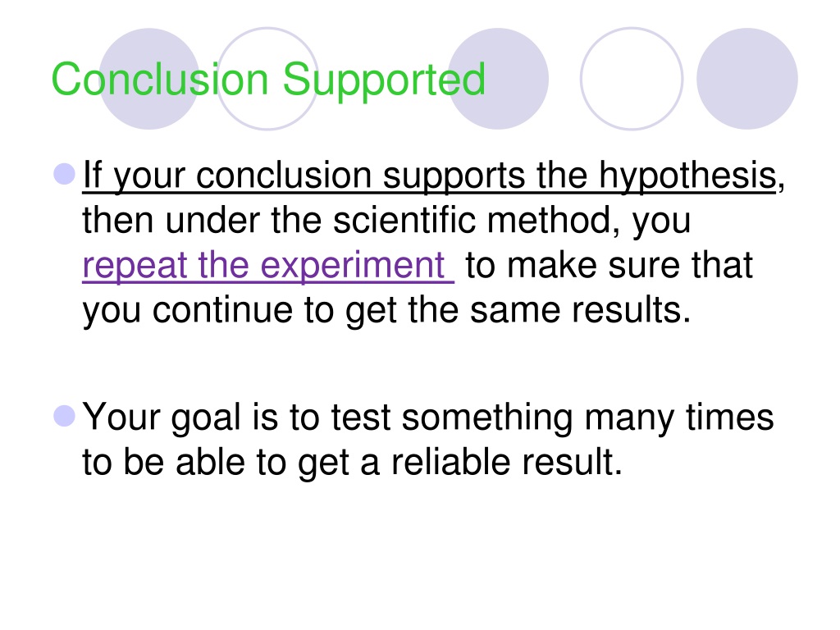Click the bullet dot before 'Your goal'
The image size is (840, 630).
coord(64,416)
